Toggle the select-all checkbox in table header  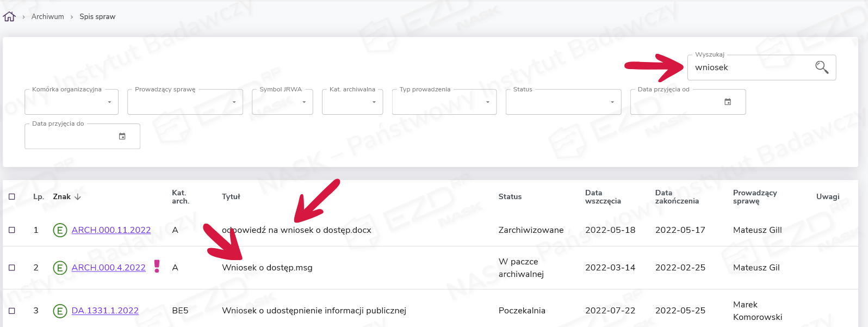point(12,197)
